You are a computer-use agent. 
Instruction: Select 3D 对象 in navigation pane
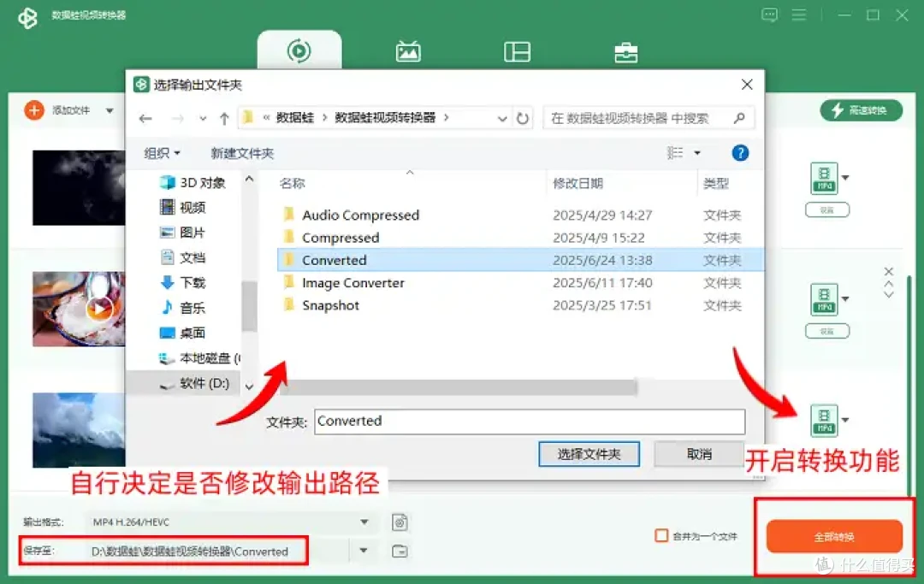(193, 182)
